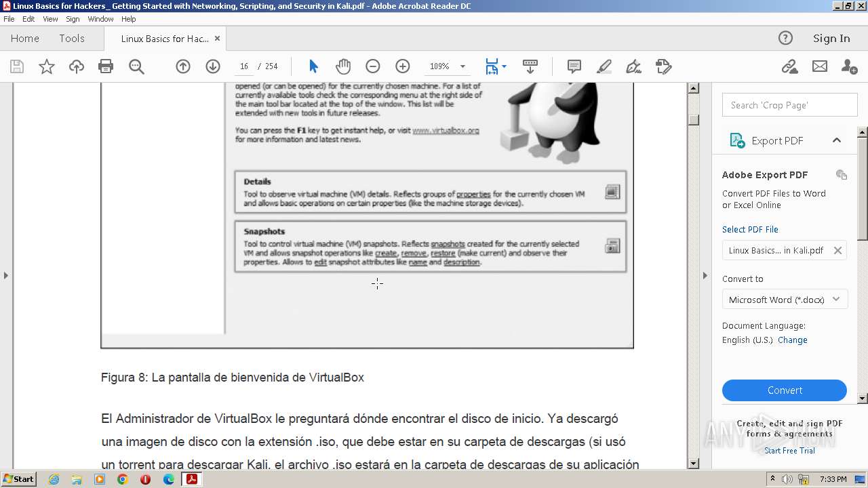Screen dimensions: 868x488
Task: Close the Linux Basics document tab
Action: [217, 39]
